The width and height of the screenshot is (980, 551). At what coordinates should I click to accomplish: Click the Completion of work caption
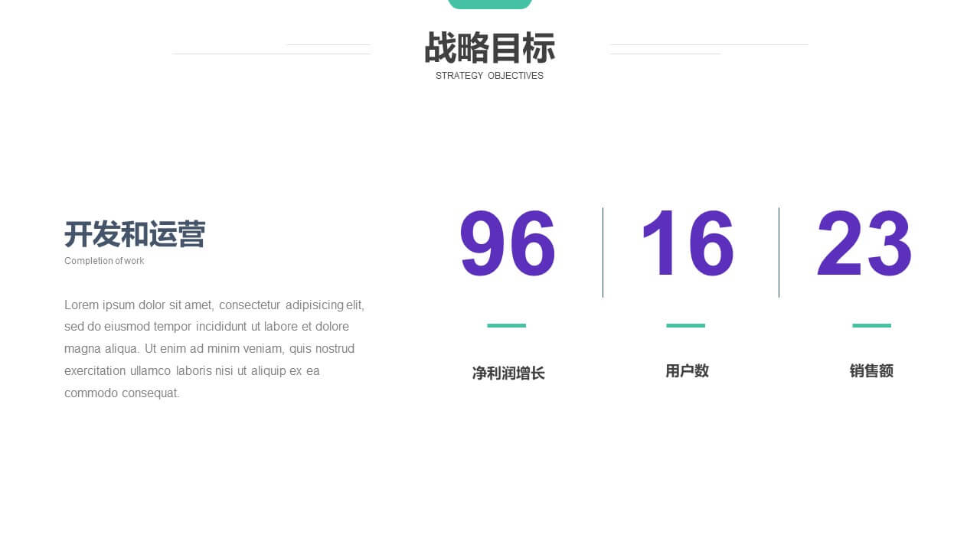coord(104,261)
